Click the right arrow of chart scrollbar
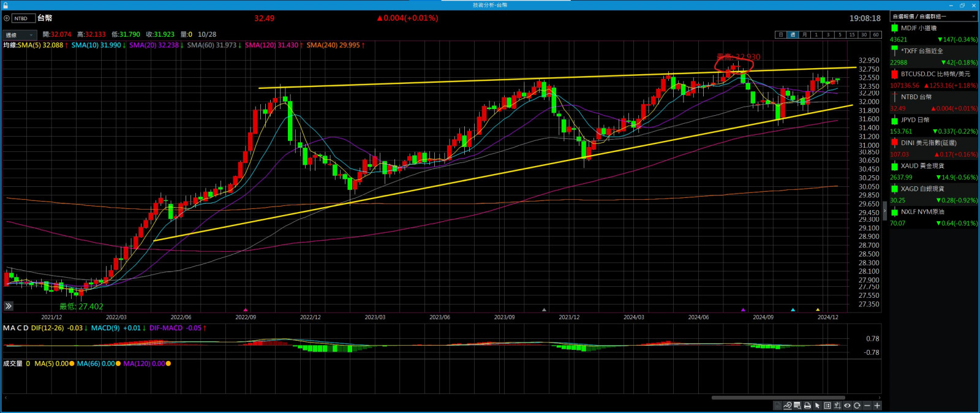The height and width of the screenshot is (413, 980). coord(880,398)
